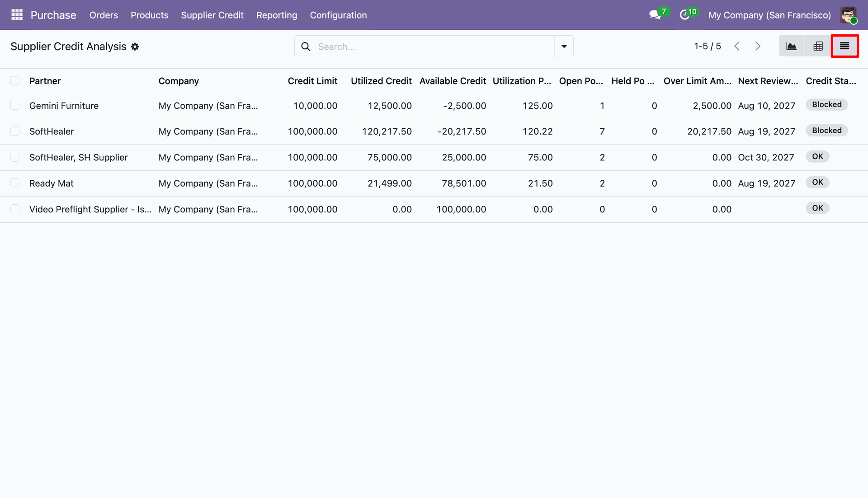This screenshot has height=497, width=868.
Task: Open the Supplier Credit menu
Action: click(x=212, y=15)
